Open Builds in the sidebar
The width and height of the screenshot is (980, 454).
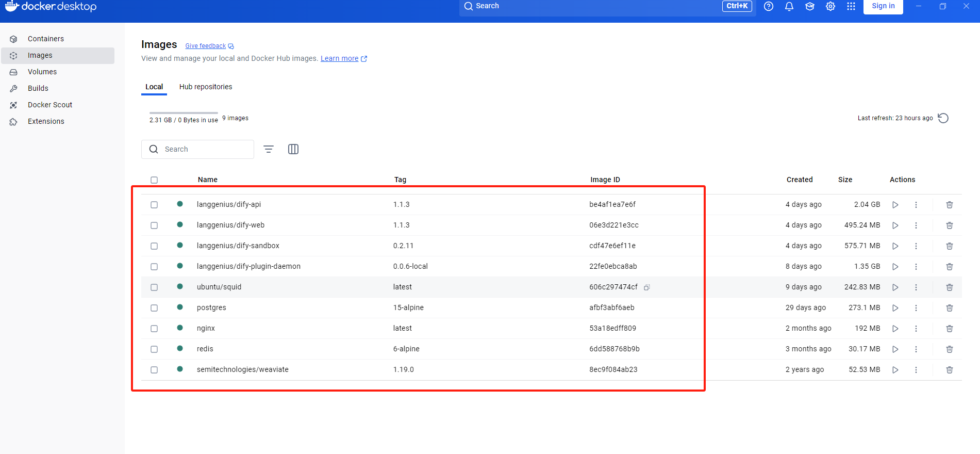click(x=58, y=89)
